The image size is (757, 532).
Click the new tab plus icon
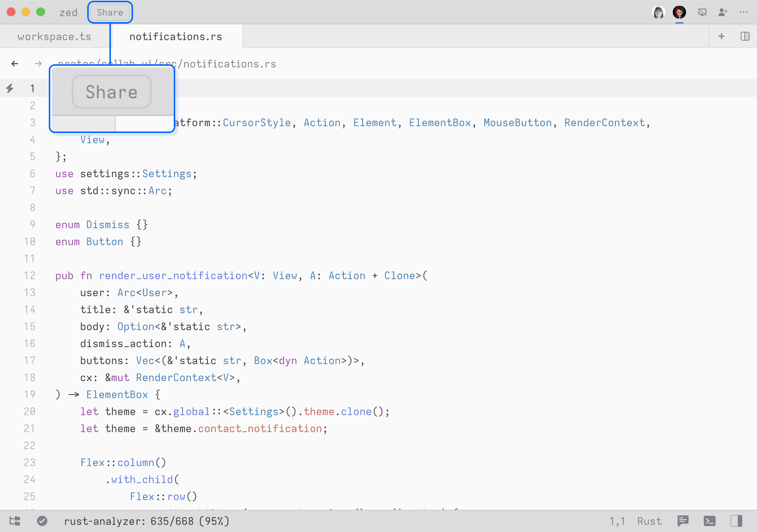coord(721,36)
